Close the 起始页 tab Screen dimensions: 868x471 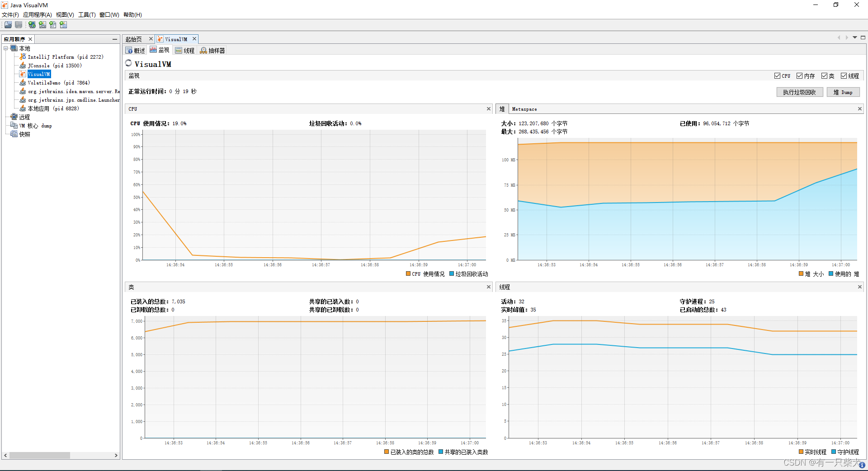pos(151,39)
